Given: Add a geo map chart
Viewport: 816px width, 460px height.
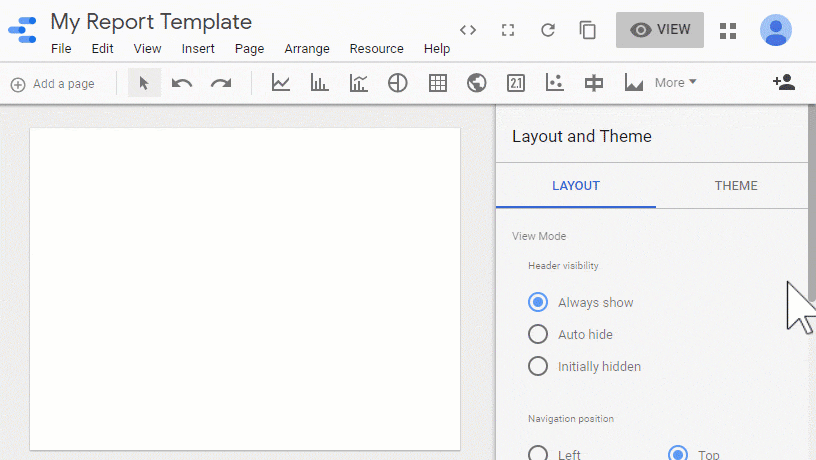Looking at the screenshot, I should (476, 83).
